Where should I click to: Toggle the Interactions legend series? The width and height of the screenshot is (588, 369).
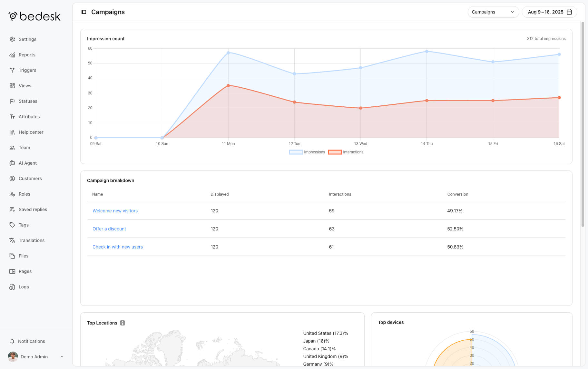[x=346, y=152]
